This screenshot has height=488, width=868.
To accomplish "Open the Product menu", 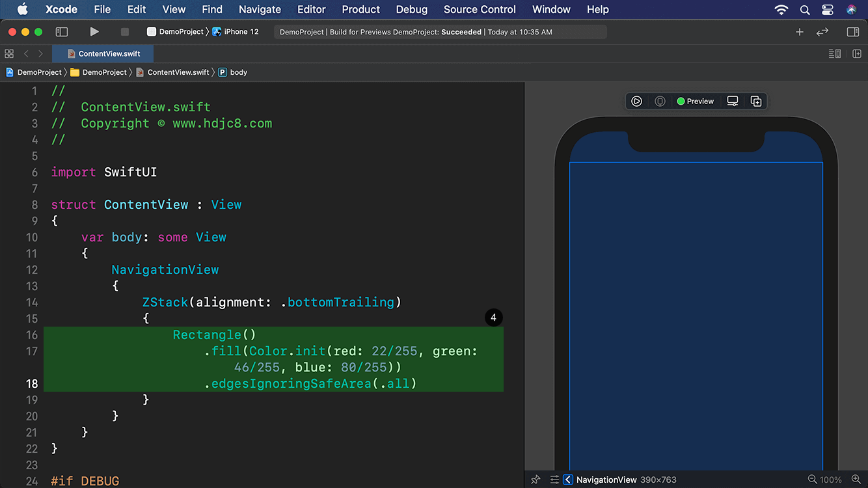I will tap(360, 9).
